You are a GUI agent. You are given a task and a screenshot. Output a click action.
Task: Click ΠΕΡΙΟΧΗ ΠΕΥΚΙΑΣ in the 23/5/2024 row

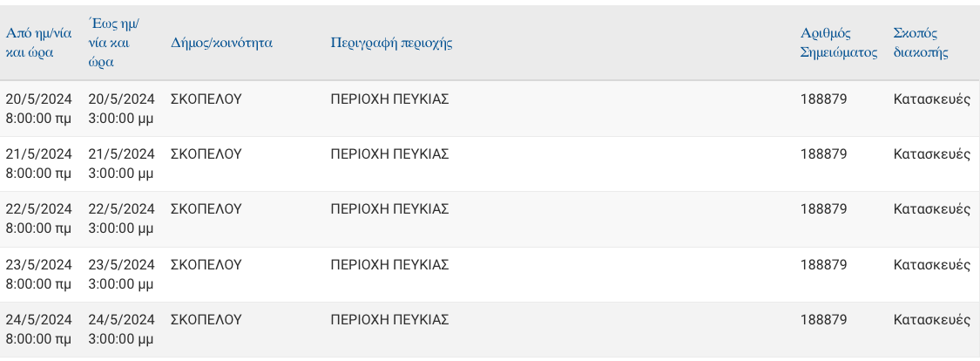(389, 265)
